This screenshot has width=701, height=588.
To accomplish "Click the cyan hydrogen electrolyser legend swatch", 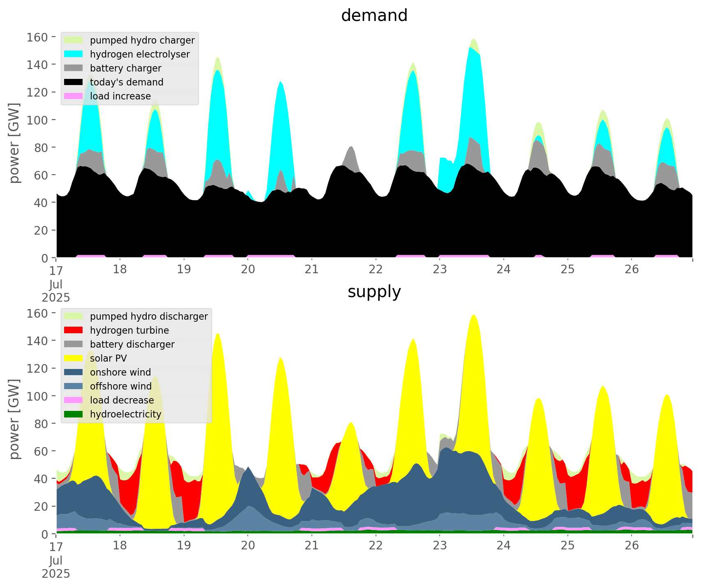I will (74, 54).
